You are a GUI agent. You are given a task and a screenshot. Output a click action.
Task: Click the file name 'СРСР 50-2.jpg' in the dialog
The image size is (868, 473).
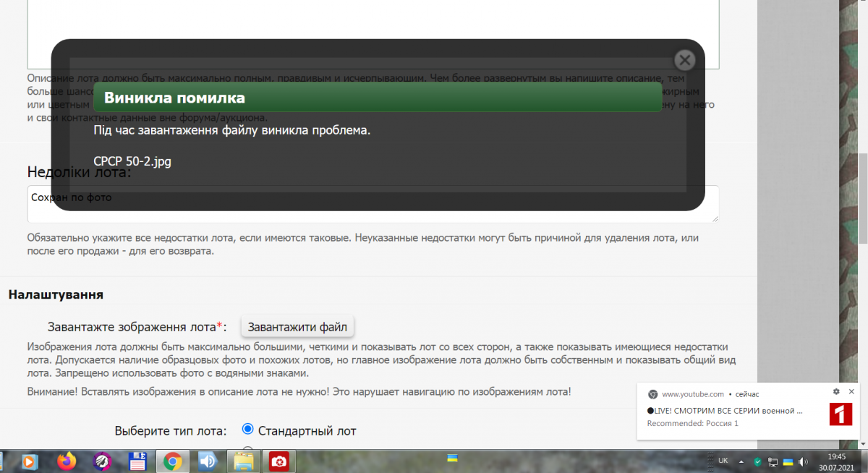click(132, 161)
